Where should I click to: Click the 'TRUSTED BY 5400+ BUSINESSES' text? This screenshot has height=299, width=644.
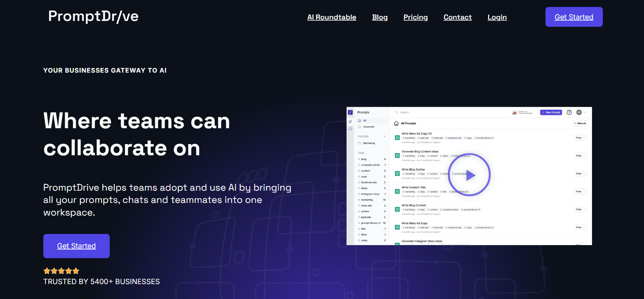101,282
